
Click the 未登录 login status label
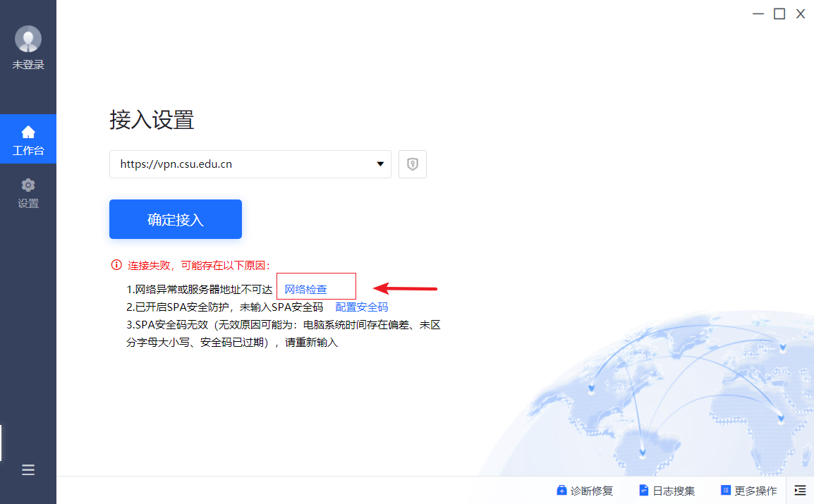tap(28, 65)
